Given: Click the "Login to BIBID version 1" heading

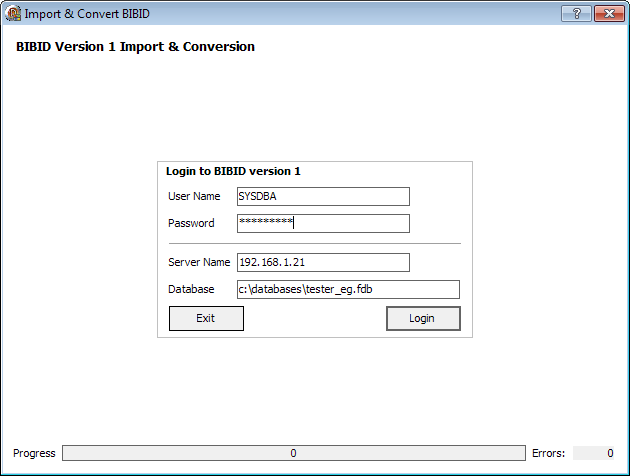Looking at the screenshot, I should [233, 171].
